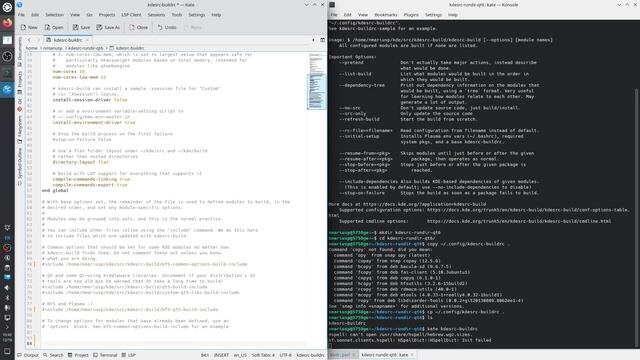Click the Bluetooth icon in the system tray

tap(7, 298)
